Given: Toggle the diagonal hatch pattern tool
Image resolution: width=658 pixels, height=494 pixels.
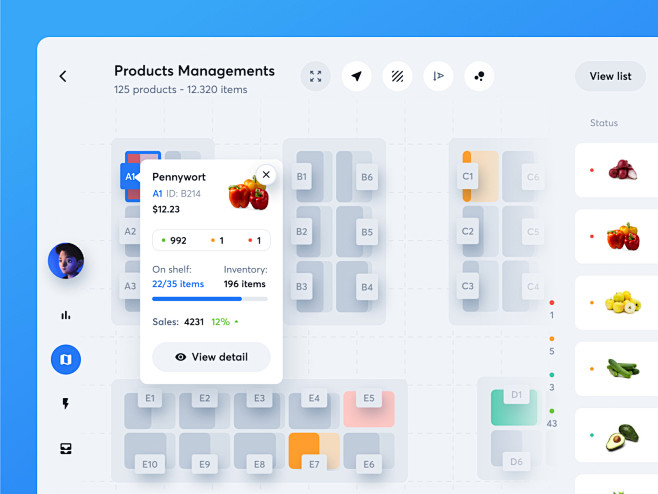Looking at the screenshot, I should tap(397, 76).
